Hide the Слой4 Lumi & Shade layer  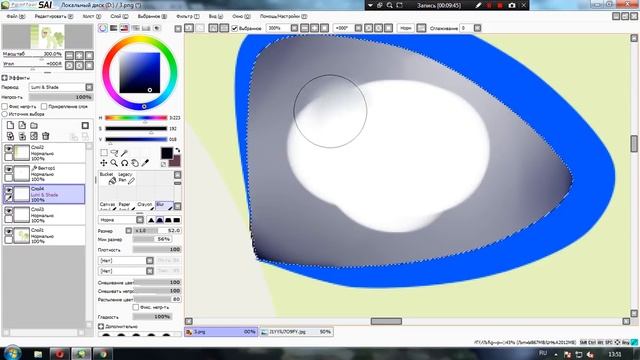pos(8,190)
